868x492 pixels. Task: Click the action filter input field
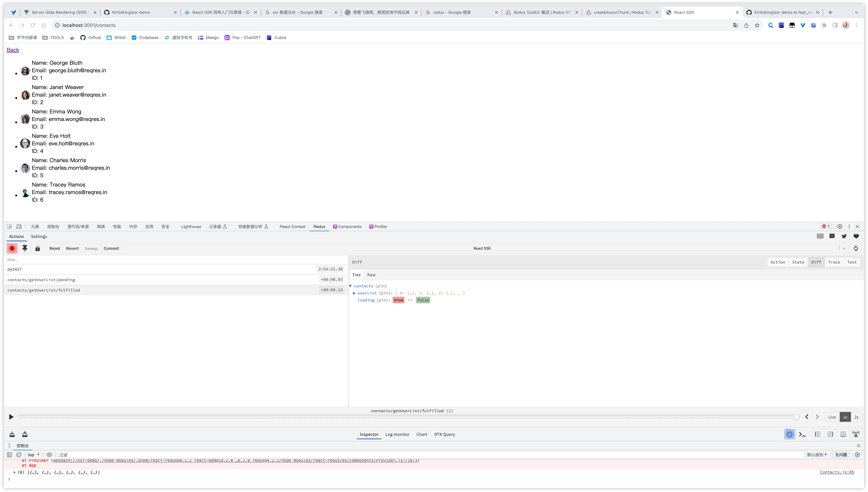tap(176, 260)
